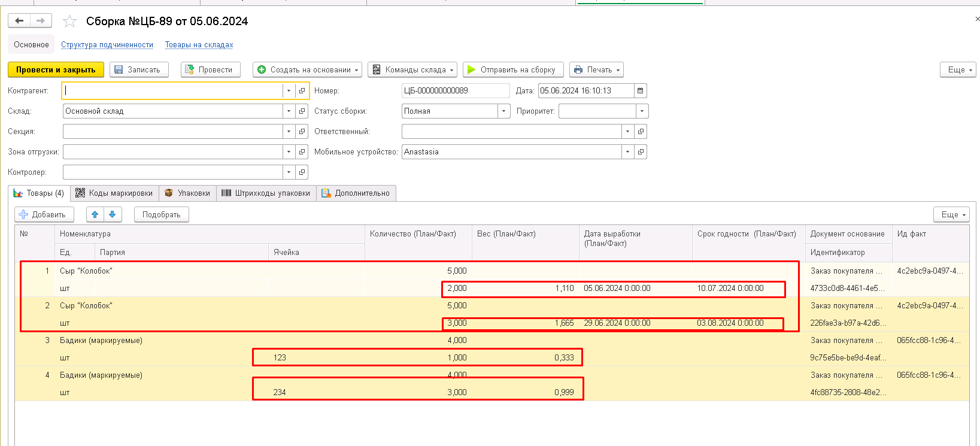This screenshot has height=446, width=980.
Task: Click cell value 234 in Ячейка column
Action: coord(280,393)
